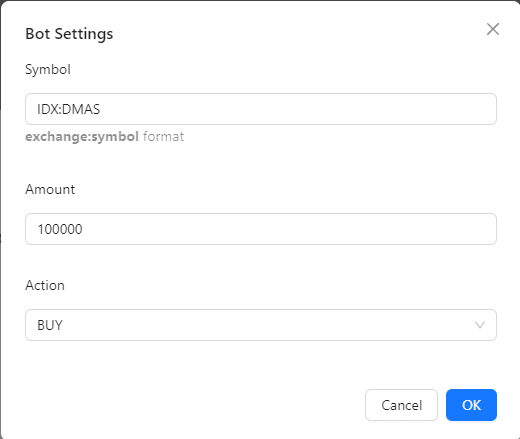Click the Symbol field label

coord(48,69)
